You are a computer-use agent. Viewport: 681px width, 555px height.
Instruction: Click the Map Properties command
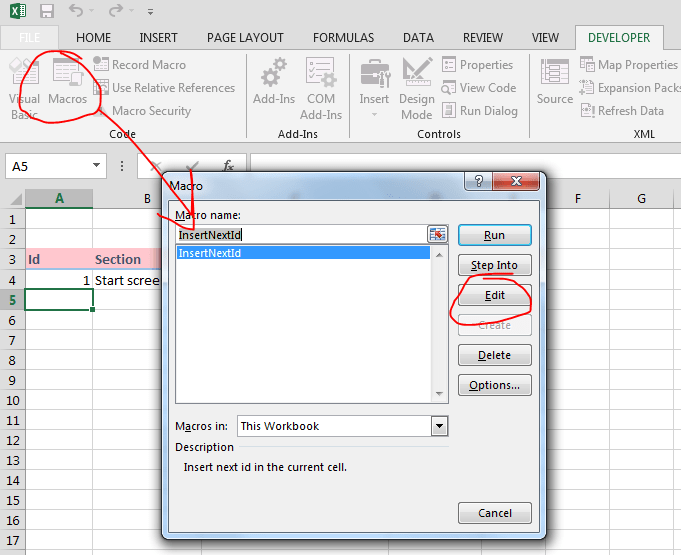coord(629,64)
